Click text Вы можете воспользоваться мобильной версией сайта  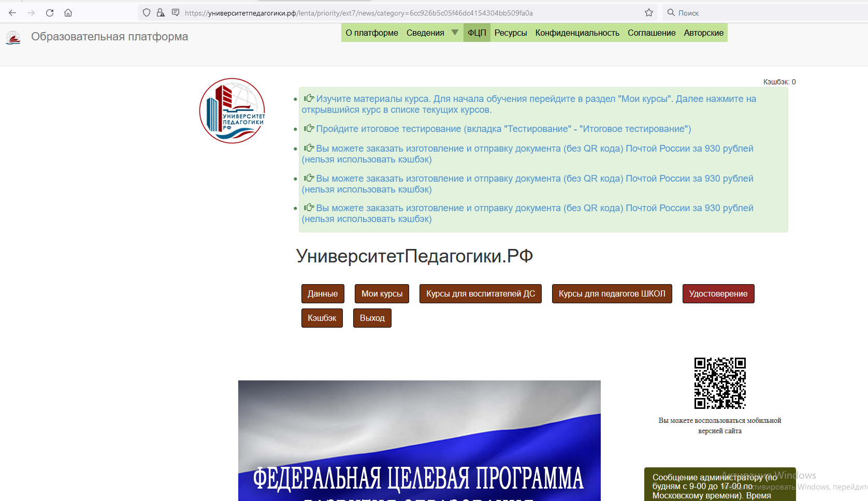(x=720, y=425)
